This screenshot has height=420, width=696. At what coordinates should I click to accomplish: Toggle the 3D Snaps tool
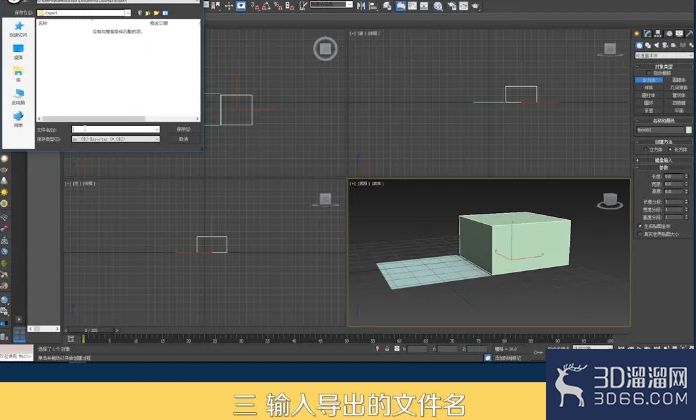[255, 6]
